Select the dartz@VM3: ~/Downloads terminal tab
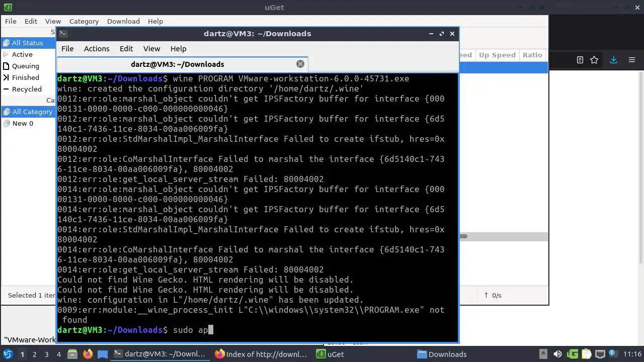 [x=182, y=64]
